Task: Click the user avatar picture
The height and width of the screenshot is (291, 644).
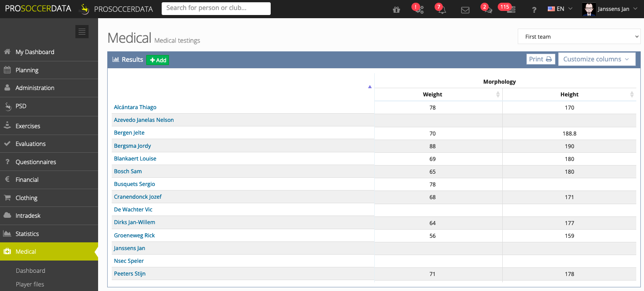Action: pos(589,10)
